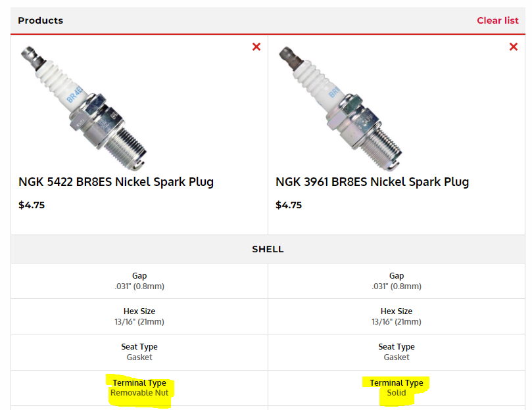Viewport: 532px width, 410px height.
Task: Click Terminal Type label in NGK 3961 column
Action: click(397, 382)
